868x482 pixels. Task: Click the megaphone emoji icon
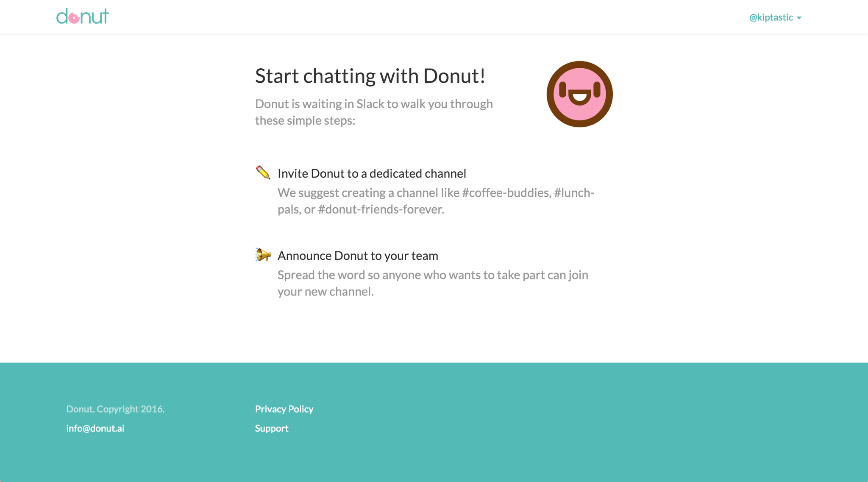[263, 254]
